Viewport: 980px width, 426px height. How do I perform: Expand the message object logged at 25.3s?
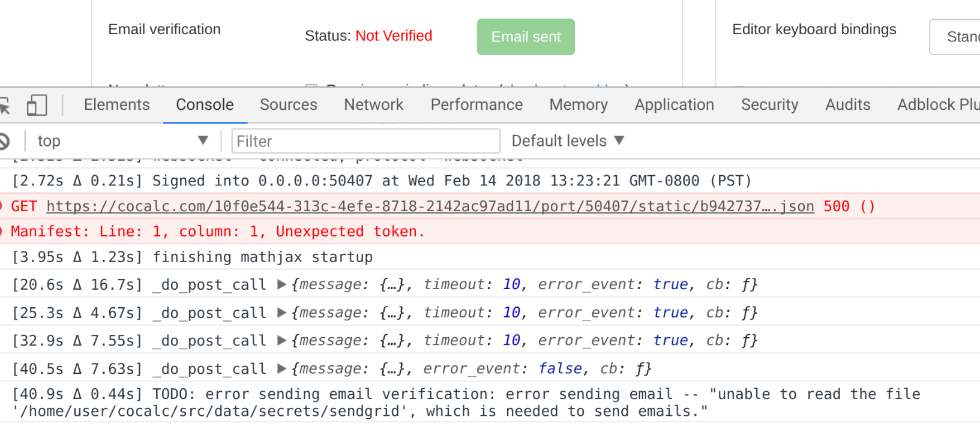[x=281, y=313]
